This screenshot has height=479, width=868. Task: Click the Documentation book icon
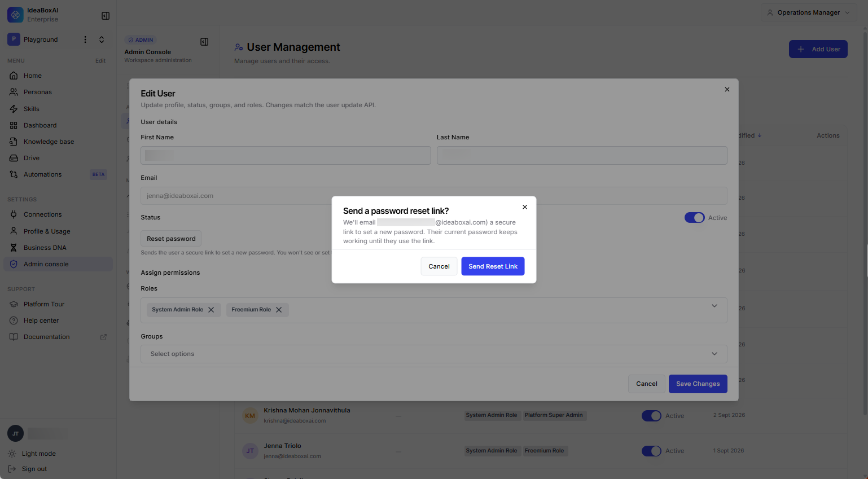(x=14, y=337)
